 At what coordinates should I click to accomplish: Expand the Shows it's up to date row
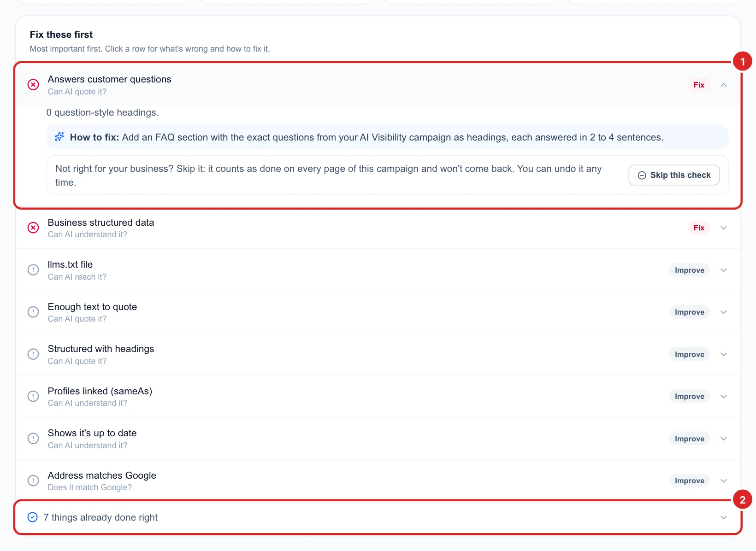[724, 439]
